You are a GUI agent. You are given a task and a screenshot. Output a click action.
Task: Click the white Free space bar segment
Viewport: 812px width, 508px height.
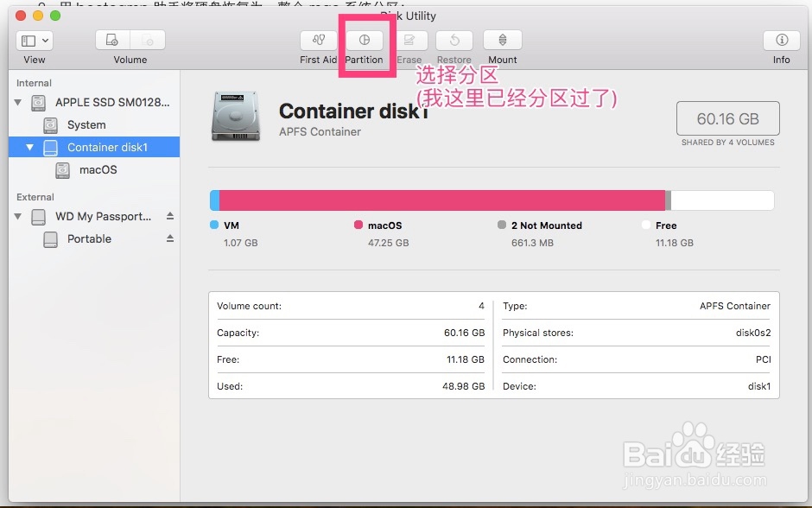click(722, 200)
